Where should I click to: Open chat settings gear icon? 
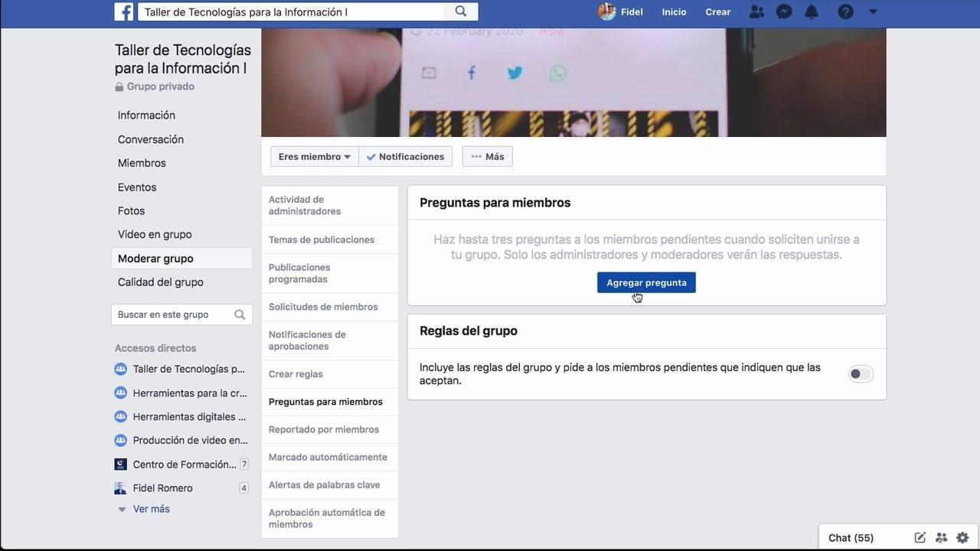tap(962, 538)
